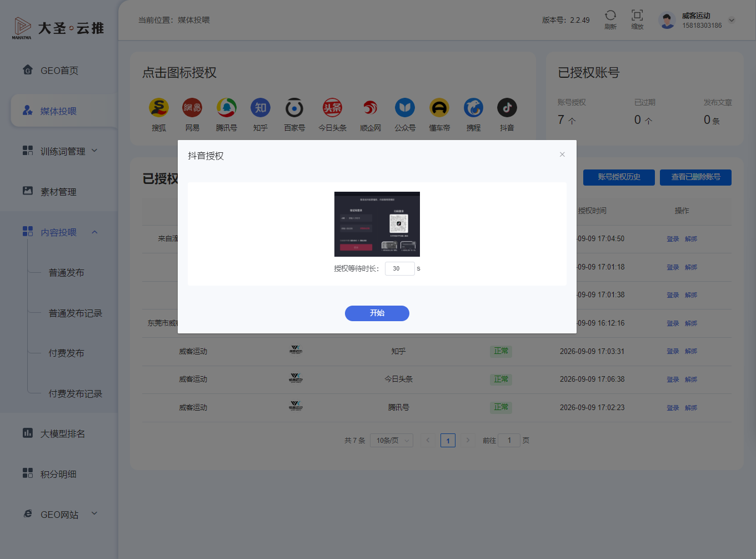Close the 抖音授权 dialog
Viewport: 756px width, 559px height.
[562, 154]
